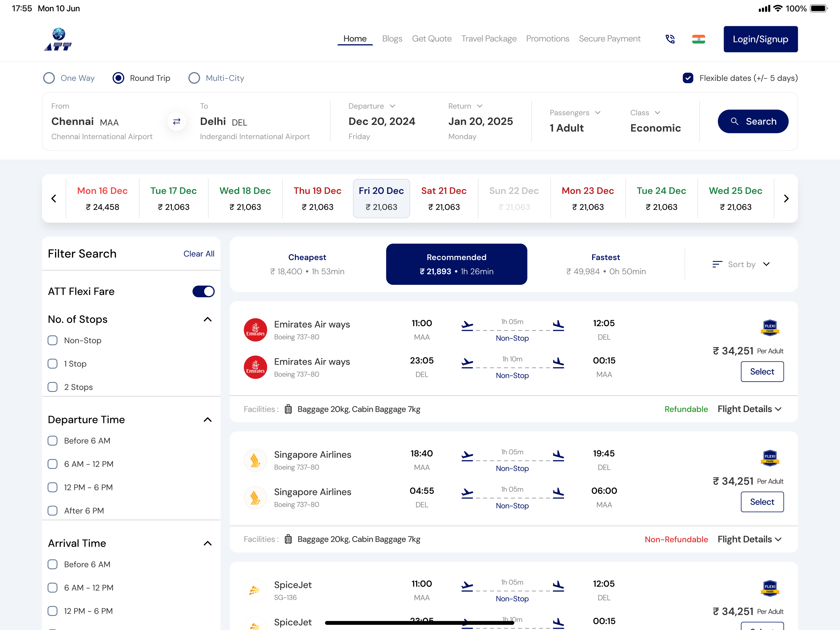
Task: Choose Tue 17 Dec date
Action: (174, 199)
